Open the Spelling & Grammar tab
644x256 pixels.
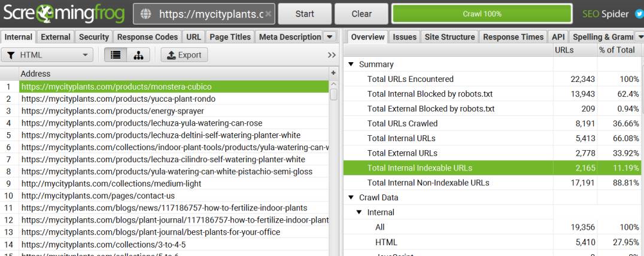603,37
